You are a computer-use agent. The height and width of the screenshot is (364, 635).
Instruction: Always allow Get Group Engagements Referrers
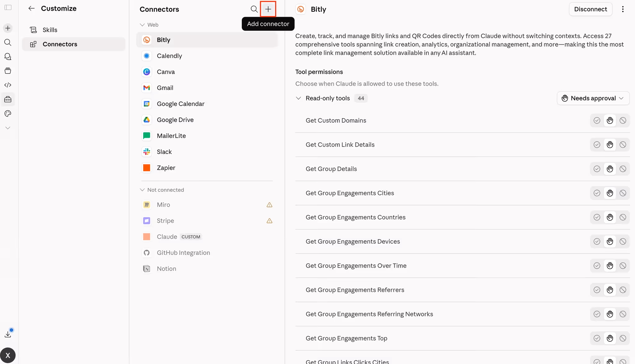pos(597,290)
